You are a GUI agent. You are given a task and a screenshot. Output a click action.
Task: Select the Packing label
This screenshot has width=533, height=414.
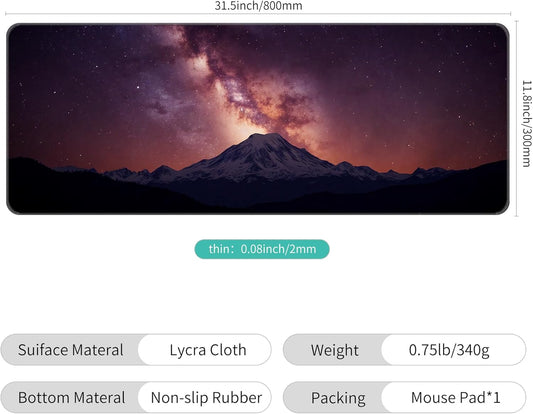pyautogui.click(x=338, y=398)
